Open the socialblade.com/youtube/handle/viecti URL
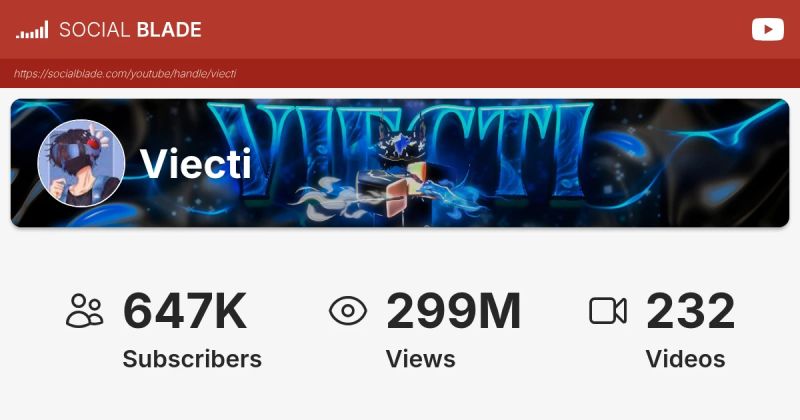Image resolution: width=800 pixels, height=420 pixels. [x=125, y=73]
